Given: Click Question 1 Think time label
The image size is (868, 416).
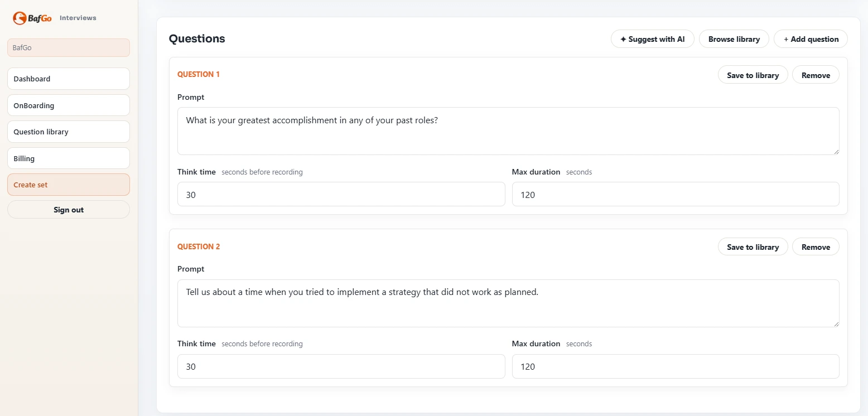Looking at the screenshot, I should point(196,172).
